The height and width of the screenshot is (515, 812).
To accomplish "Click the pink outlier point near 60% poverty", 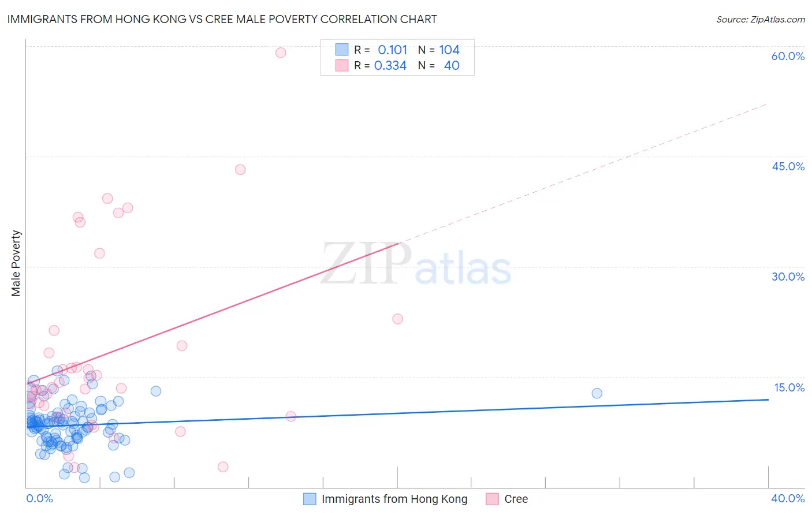I will click(281, 53).
